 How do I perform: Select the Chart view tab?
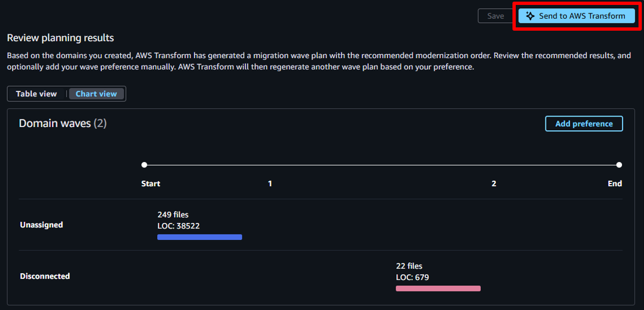[x=96, y=94]
